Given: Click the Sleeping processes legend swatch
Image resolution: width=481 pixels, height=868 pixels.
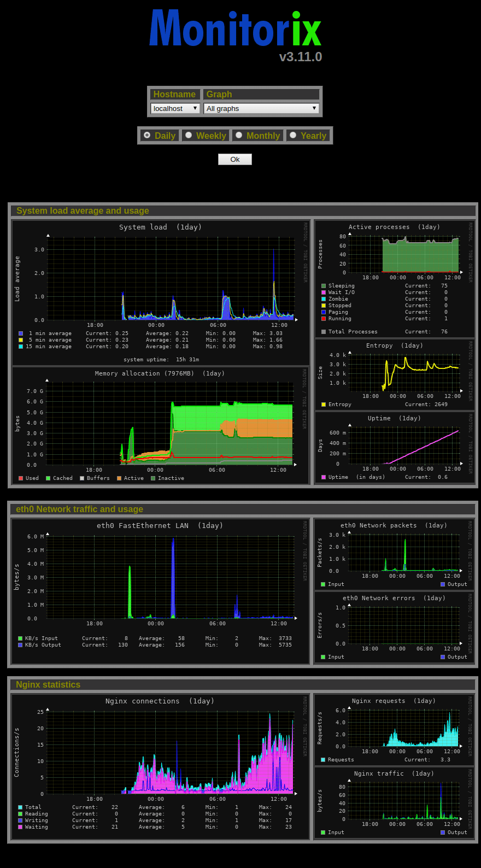Looking at the screenshot, I should click(324, 286).
